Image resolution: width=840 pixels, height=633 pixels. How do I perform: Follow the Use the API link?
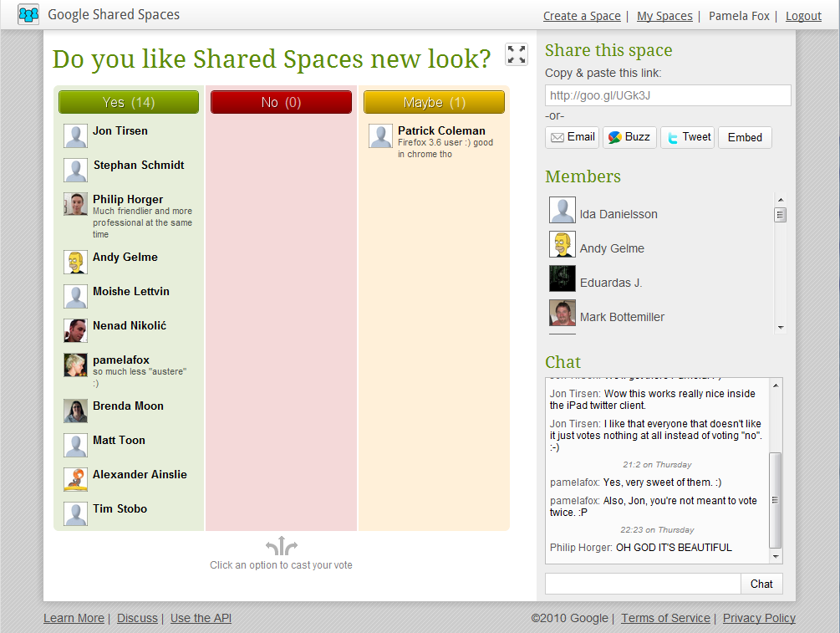(200, 618)
